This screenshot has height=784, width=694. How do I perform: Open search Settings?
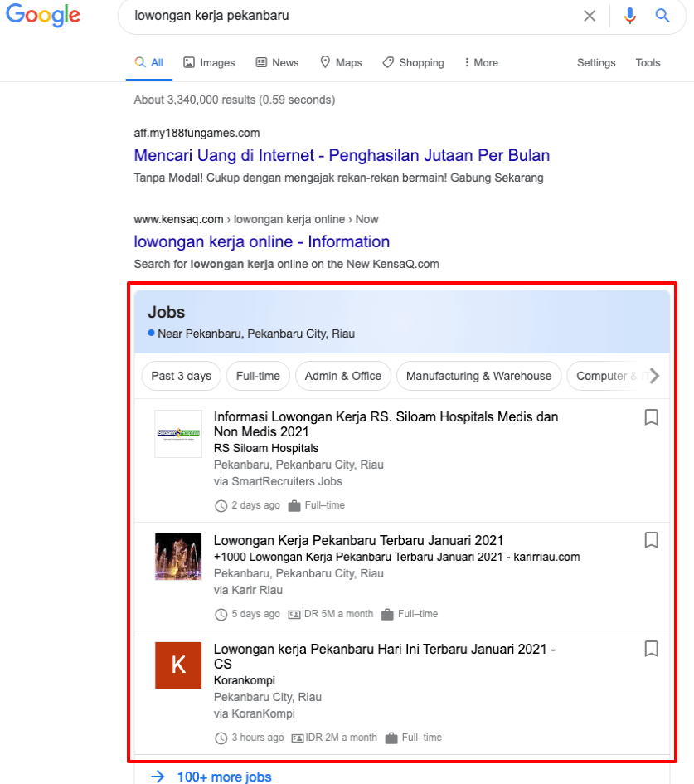point(596,63)
